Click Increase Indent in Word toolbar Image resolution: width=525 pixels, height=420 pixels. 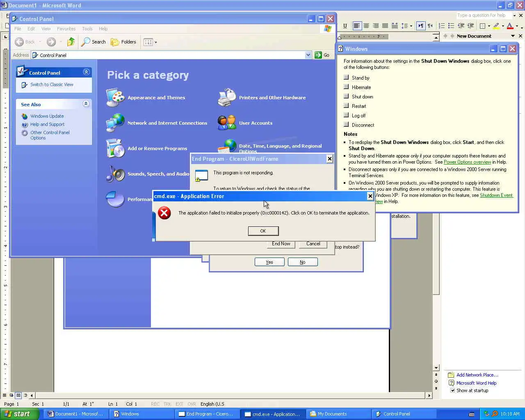point(470,26)
